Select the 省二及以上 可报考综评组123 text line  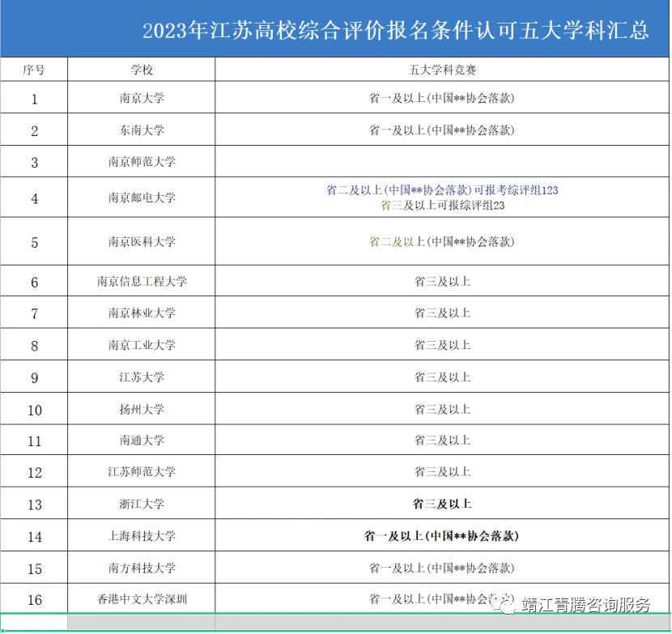442,190
